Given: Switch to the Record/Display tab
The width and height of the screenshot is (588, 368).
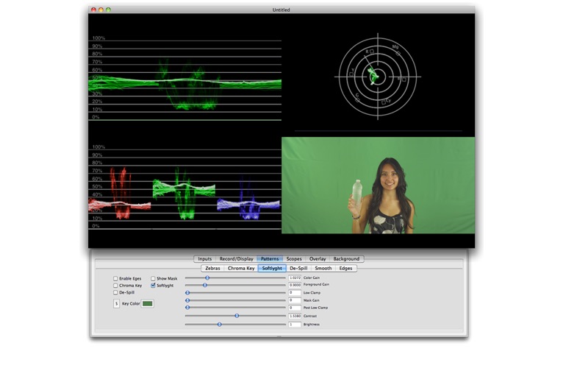Looking at the screenshot, I should pyautogui.click(x=236, y=259).
